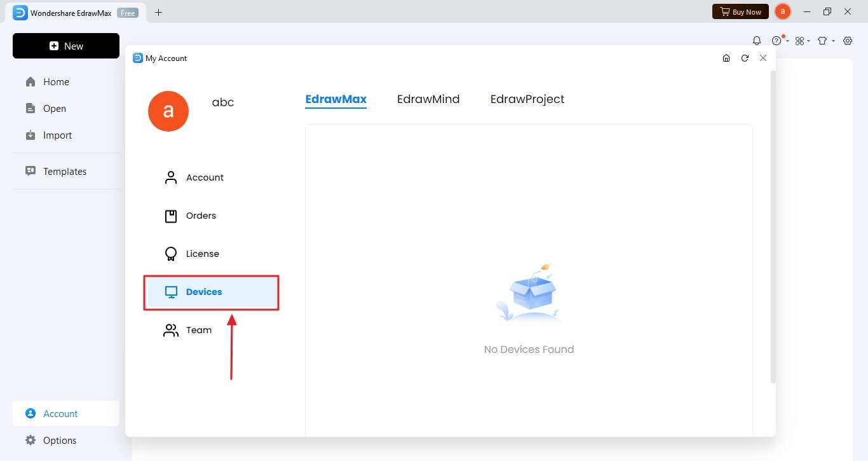The image size is (868, 461).
Task: Click the Wondershare EdrawMax logo
Action: coord(20,13)
